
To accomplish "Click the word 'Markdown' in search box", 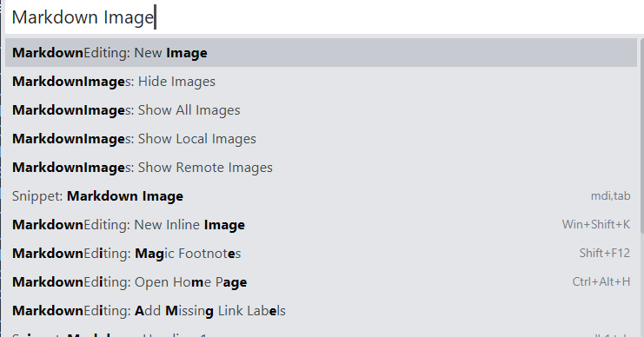I will click(x=55, y=17).
